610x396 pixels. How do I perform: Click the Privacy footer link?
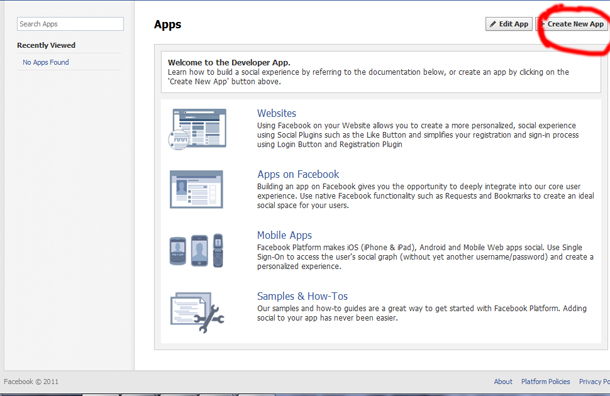594,382
